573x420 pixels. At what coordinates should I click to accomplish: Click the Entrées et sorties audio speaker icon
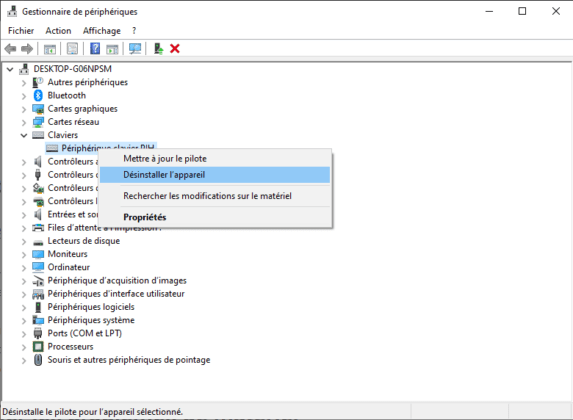(x=38, y=215)
